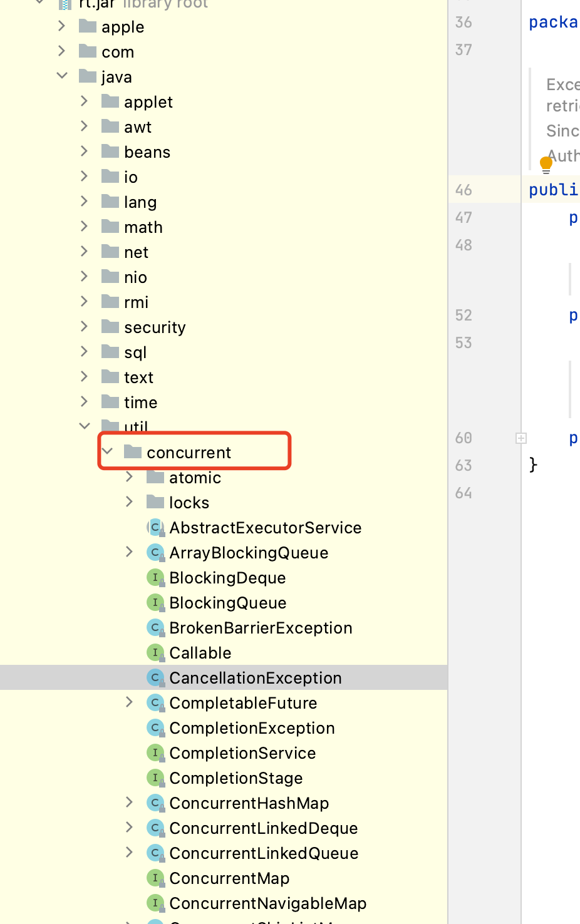Screen dimensions: 580x924
Task: Select ConcurrentNavigableMap in the tree
Action: (267, 903)
